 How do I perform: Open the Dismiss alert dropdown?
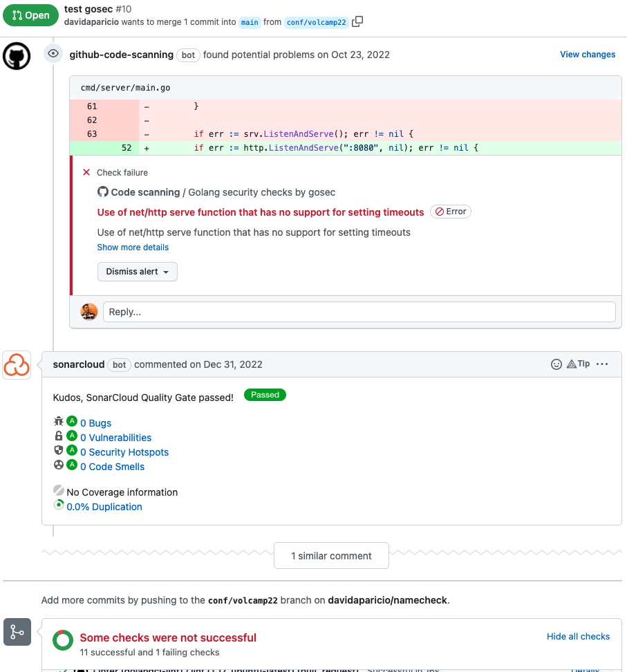coord(137,272)
